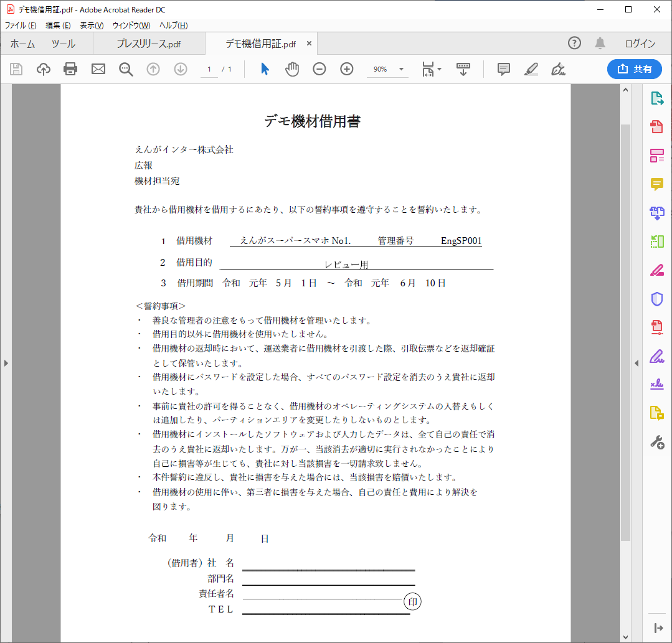This screenshot has width=672, height=643.
Task: Switch to the ツール tab
Action: point(63,44)
